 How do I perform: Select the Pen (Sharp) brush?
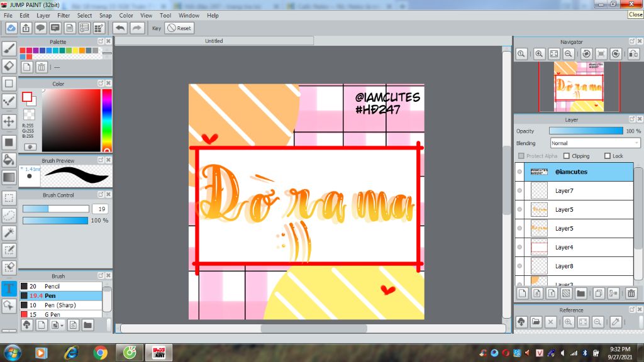click(61, 305)
